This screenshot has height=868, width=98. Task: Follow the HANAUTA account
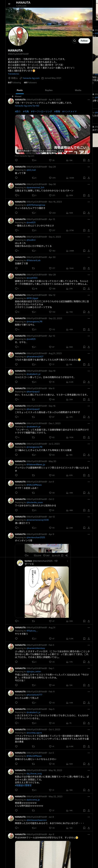click(84, 41)
